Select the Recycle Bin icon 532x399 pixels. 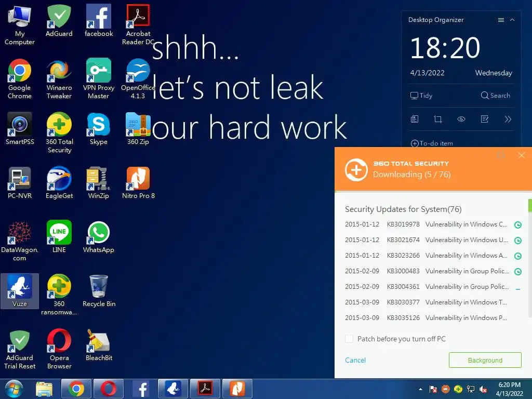98,291
